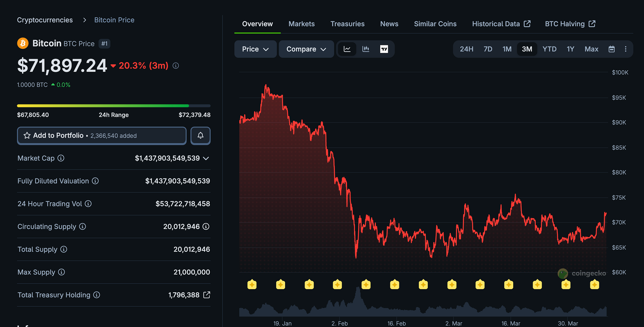Select the 24H time range
644x327 pixels.
tap(466, 49)
